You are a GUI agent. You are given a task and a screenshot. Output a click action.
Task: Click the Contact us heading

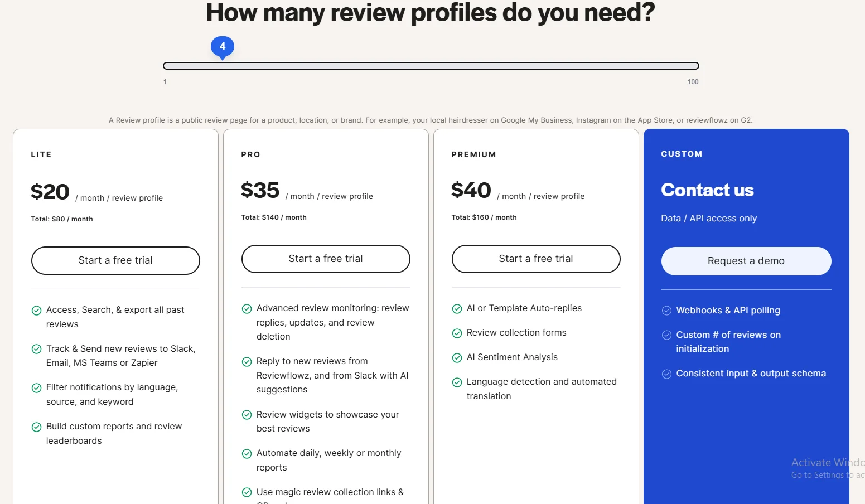point(707,190)
